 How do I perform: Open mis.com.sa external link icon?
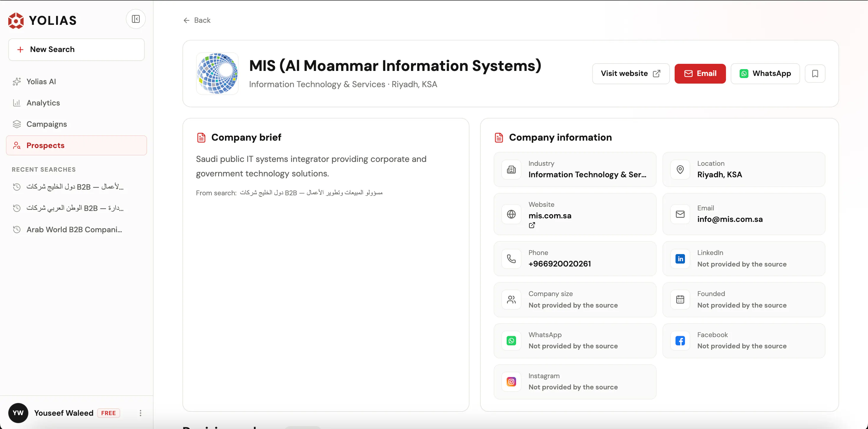point(532,225)
